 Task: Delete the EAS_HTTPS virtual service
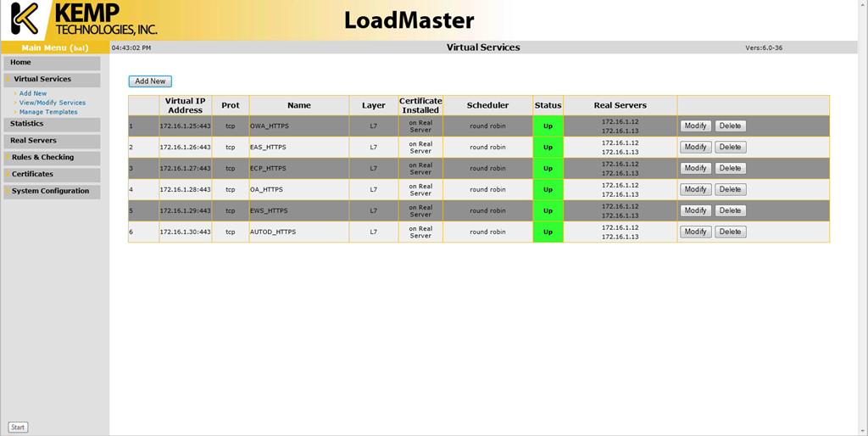pos(730,147)
